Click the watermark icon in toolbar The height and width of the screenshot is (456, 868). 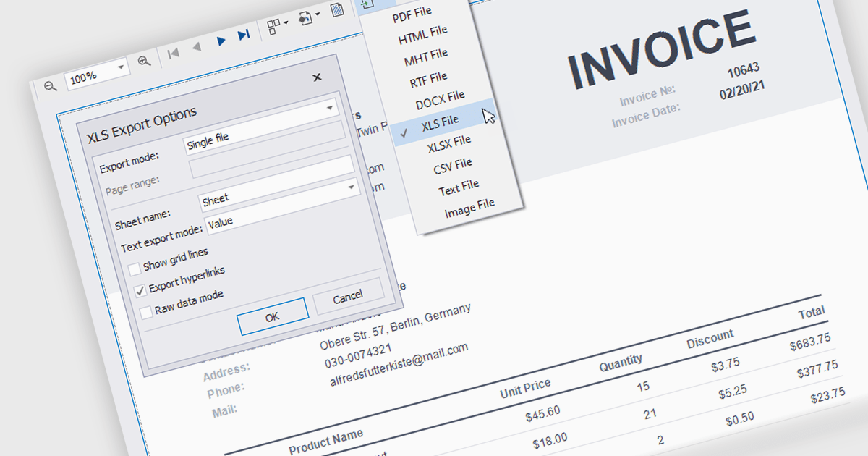336,10
